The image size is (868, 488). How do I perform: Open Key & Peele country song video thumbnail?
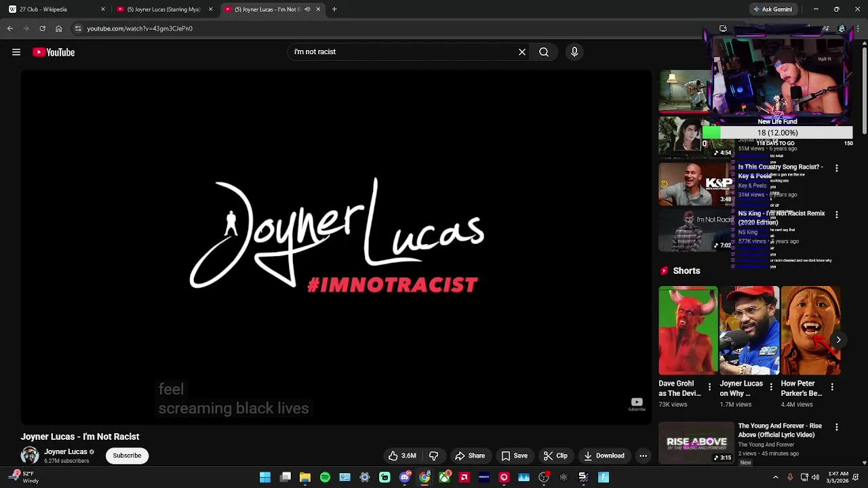coord(696,184)
